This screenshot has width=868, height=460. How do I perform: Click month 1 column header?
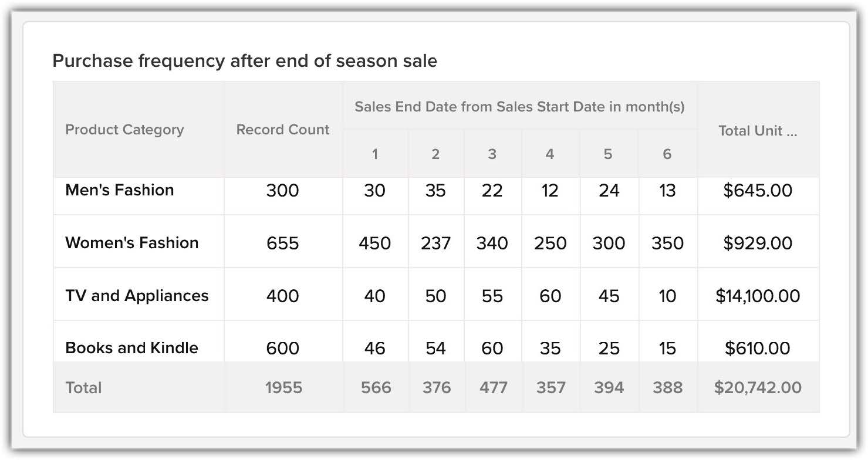pyautogui.click(x=374, y=154)
